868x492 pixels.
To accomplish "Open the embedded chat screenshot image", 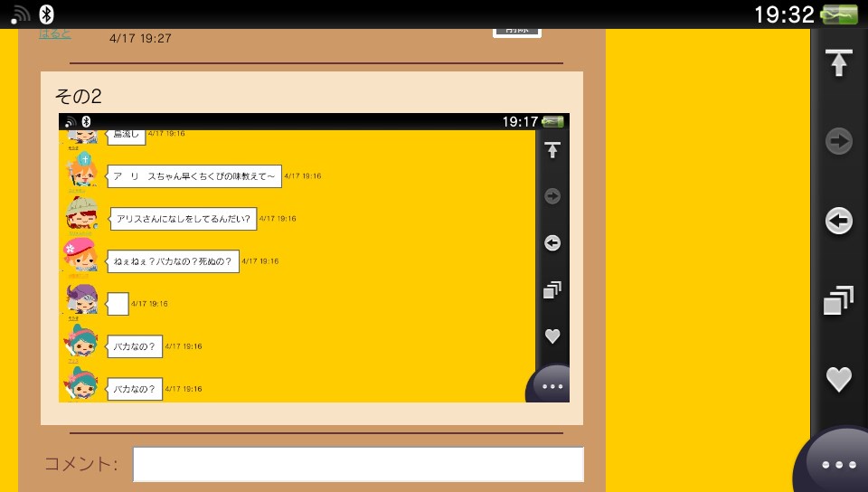I will (314, 258).
